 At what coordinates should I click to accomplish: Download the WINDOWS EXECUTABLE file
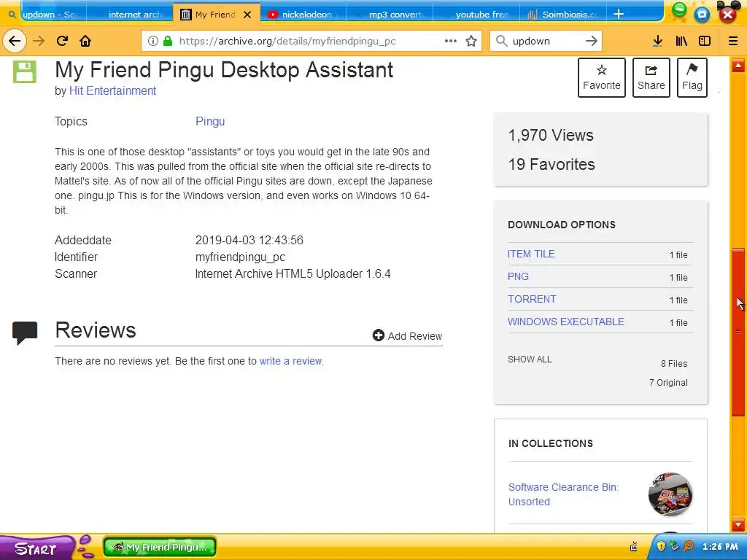click(x=566, y=322)
